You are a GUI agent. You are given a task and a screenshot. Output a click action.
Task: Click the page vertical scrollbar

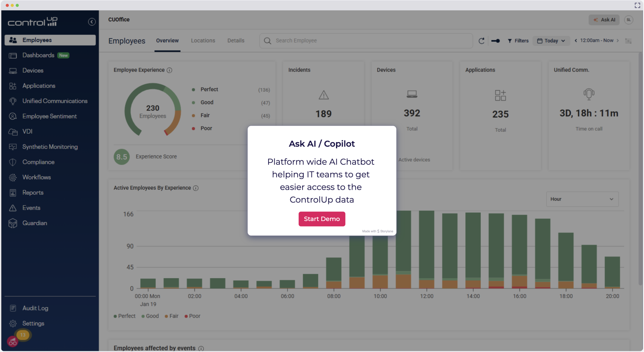pos(640,168)
